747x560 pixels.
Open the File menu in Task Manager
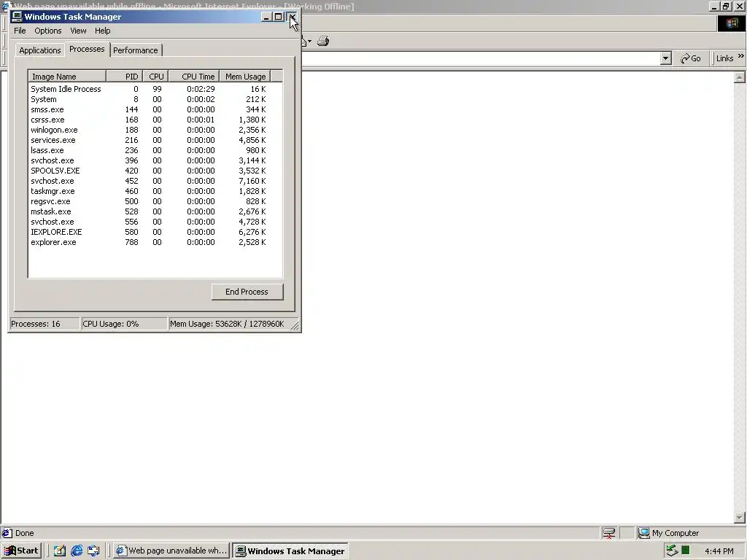tap(20, 31)
